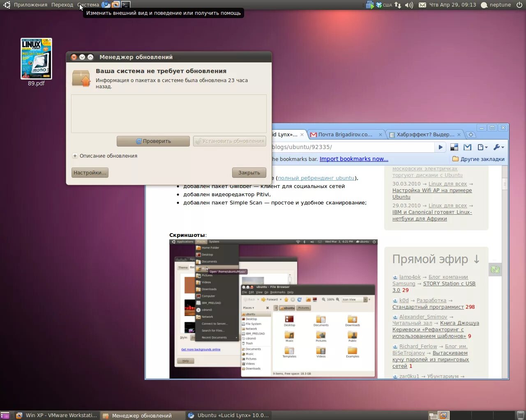Click the Go arrow in address bar
This screenshot has height=420, width=526.
pyautogui.click(x=441, y=147)
